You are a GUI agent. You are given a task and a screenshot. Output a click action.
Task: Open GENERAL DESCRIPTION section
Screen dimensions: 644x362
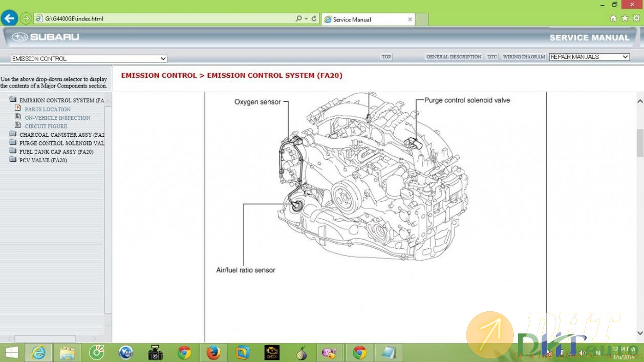pyautogui.click(x=454, y=57)
